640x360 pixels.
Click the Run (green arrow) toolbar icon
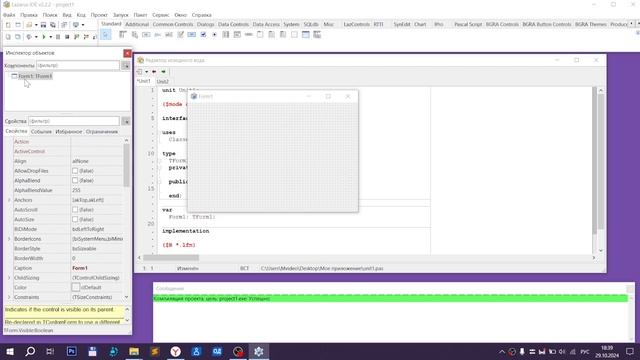44,37
